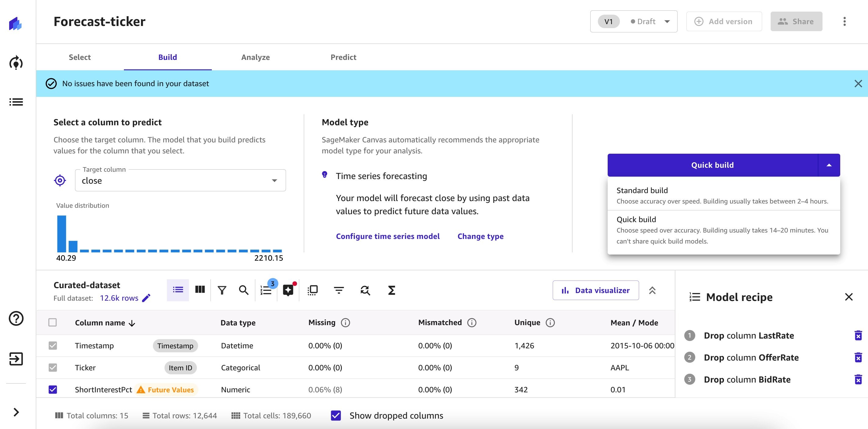Check the ShortInterestPct row checkbox
The image size is (868, 429).
(x=52, y=389)
